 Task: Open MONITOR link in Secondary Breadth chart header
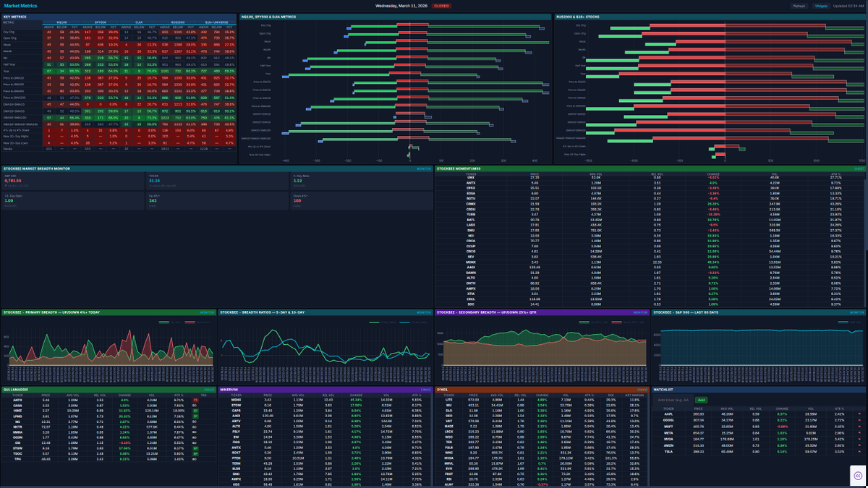[640, 313]
